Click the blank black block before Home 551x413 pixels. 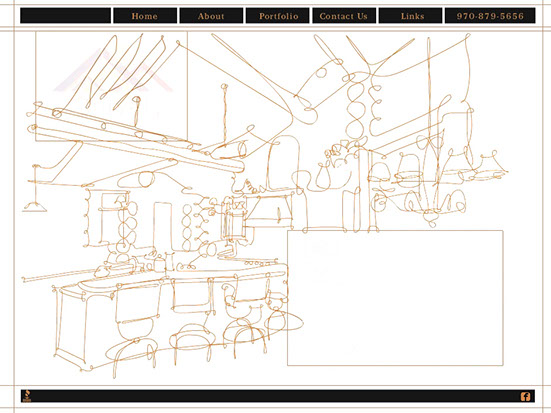65,16
